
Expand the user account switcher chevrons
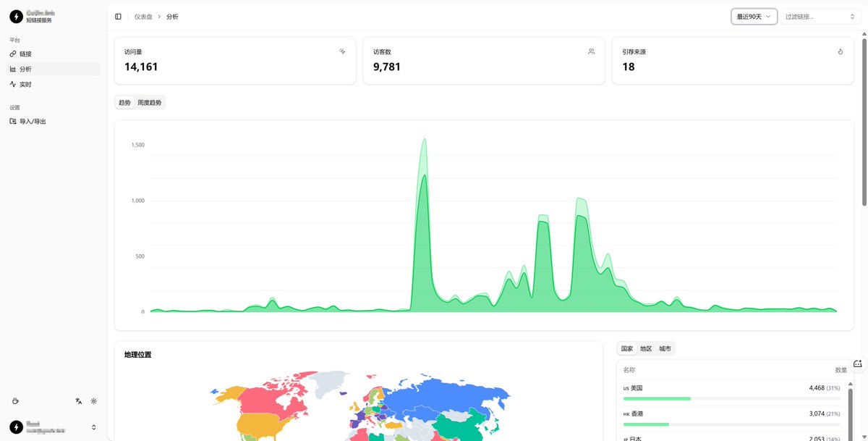tap(94, 427)
